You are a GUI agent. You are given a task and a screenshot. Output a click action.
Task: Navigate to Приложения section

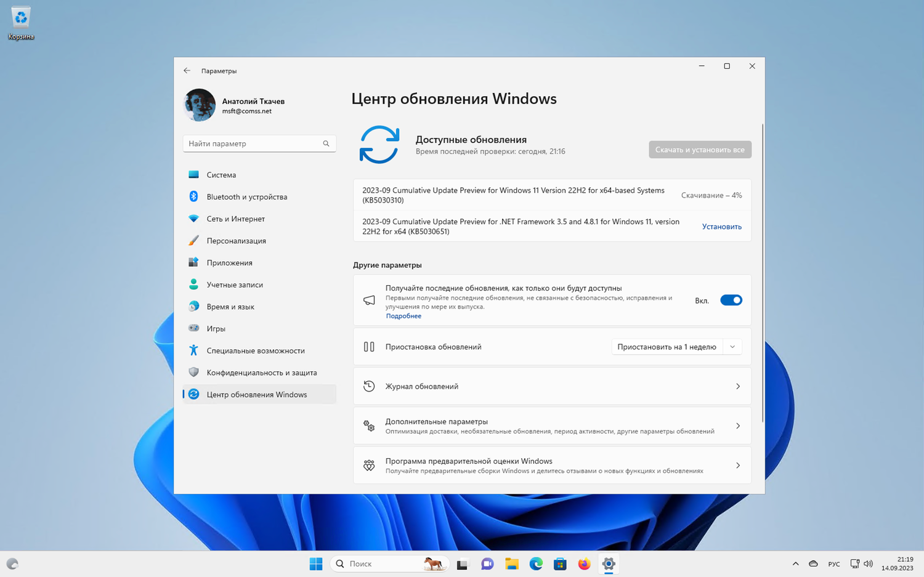pyautogui.click(x=259, y=262)
